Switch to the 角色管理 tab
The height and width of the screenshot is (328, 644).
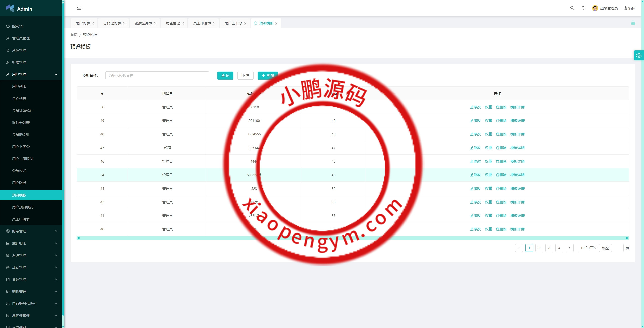click(173, 23)
